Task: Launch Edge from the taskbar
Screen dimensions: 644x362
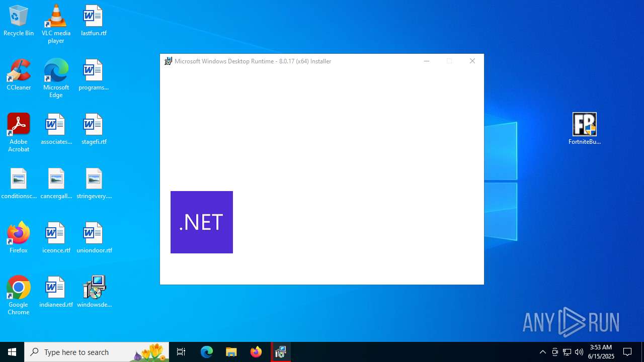Action: [x=207, y=352]
